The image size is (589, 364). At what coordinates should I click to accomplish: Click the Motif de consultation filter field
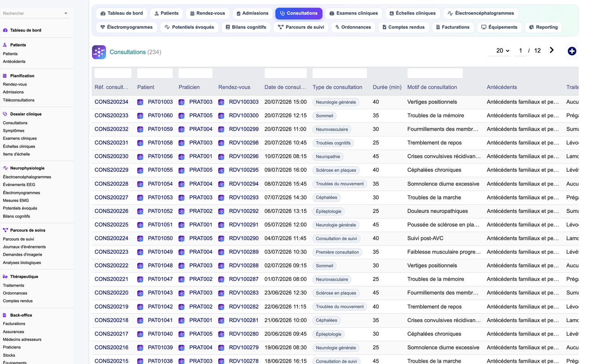point(435,73)
